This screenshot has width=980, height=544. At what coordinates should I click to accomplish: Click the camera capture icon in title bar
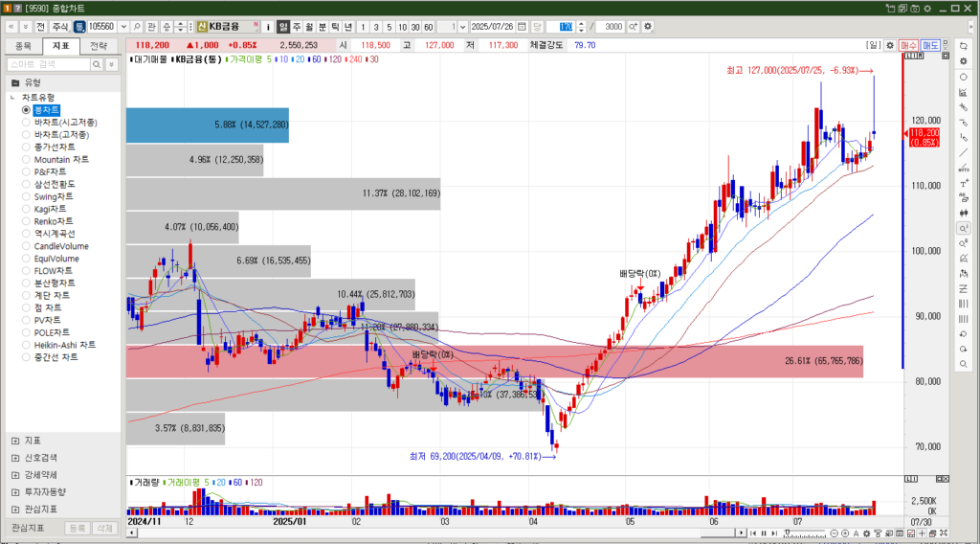pos(915,8)
